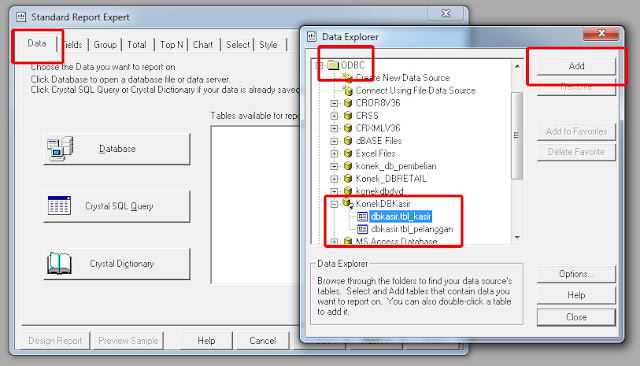Click the Crystal Dictionary book icon
The width and height of the screenshot is (640, 366).
click(x=59, y=263)
